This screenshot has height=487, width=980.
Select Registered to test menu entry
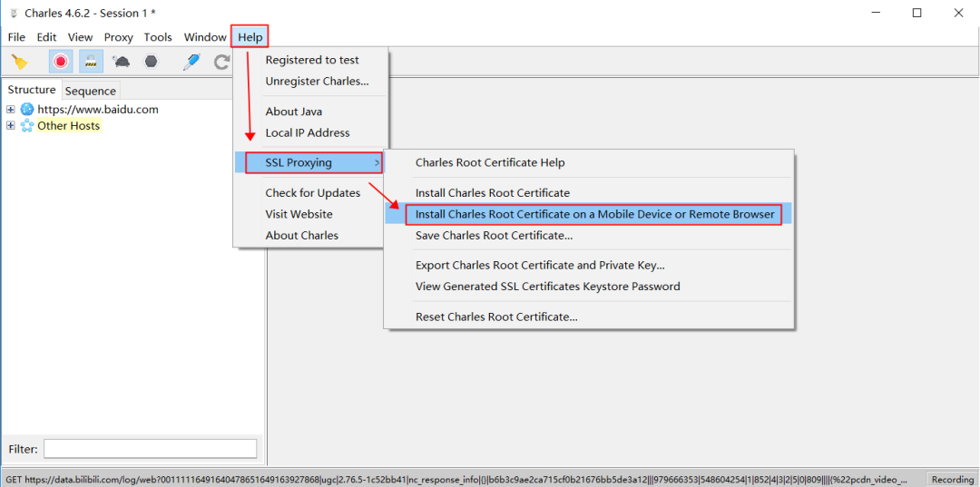311,60
